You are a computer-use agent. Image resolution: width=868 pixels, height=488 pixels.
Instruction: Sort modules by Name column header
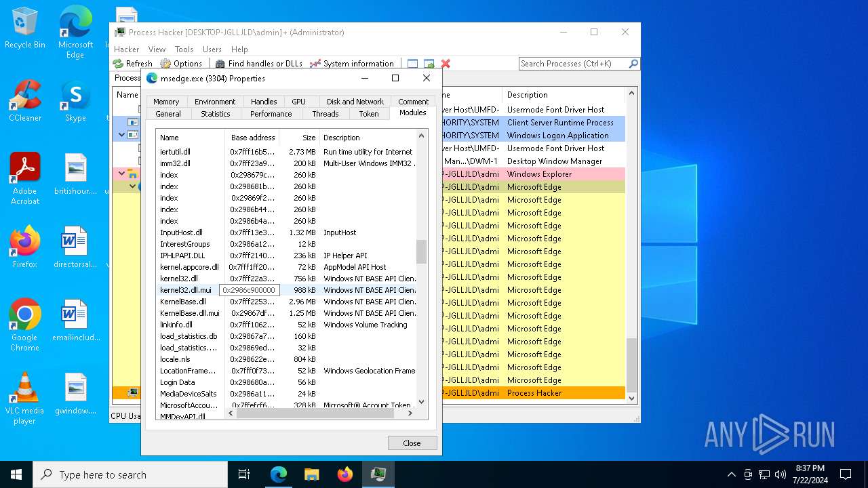pyautogui.click(x=191, y=138)
